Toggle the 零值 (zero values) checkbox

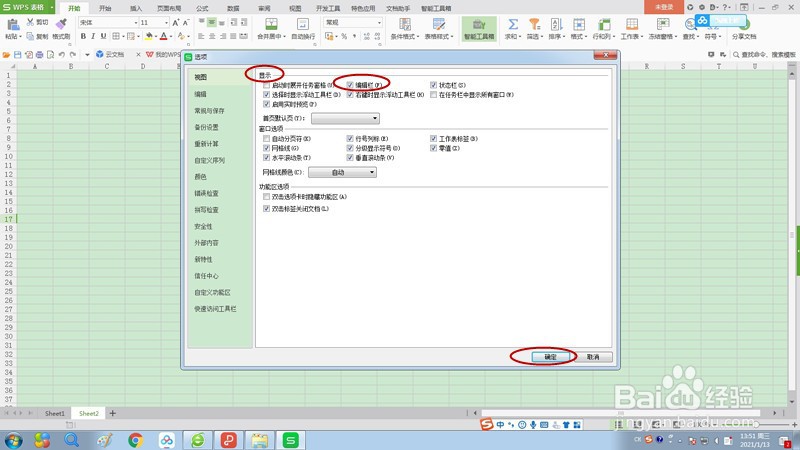coord(433,148)
